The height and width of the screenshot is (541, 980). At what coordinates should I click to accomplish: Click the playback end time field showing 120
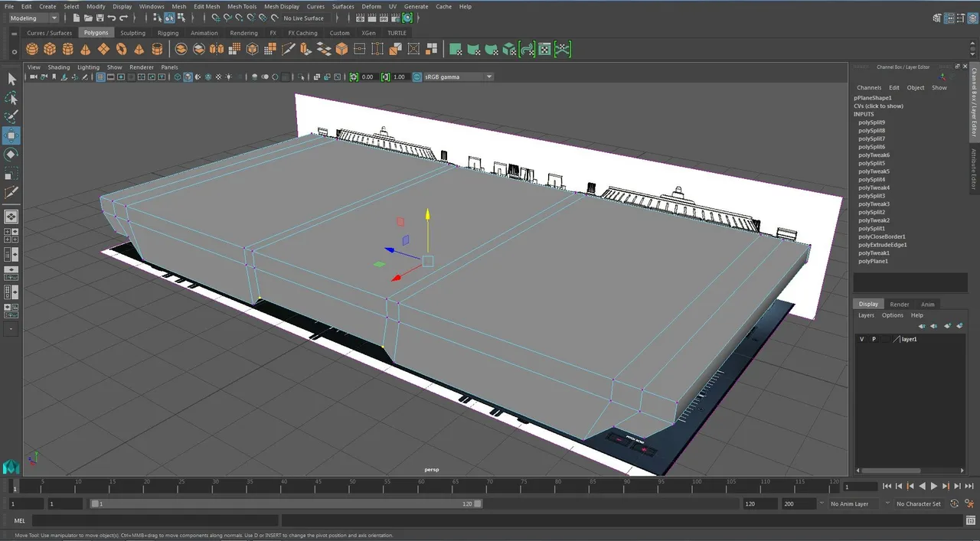759,504
